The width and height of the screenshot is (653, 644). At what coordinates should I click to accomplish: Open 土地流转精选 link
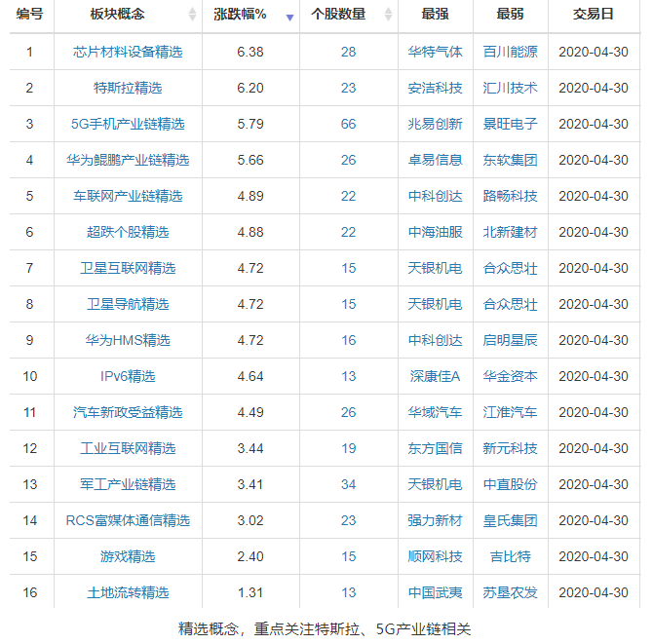128,592
